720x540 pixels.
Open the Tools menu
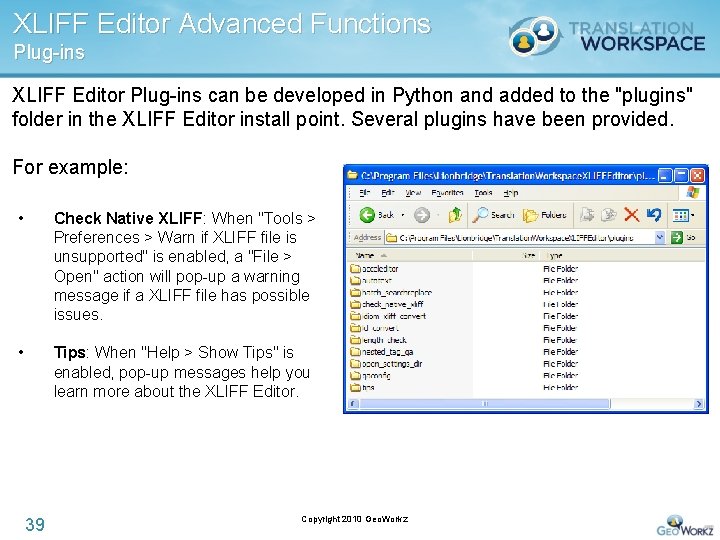(483, 193)
